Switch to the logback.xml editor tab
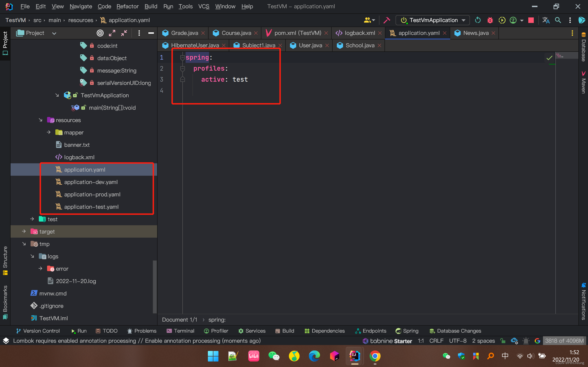The image size is (588, 367). pos(360,33)
